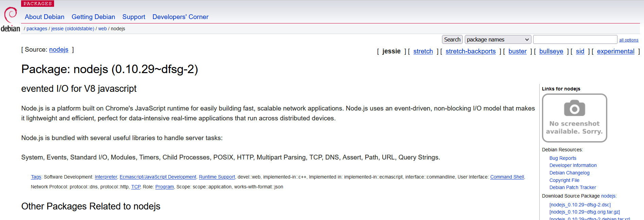The height and width of the screenshot is (220, 644).
Task: Switch to the bullseye distribution
Action: point(551,51)
